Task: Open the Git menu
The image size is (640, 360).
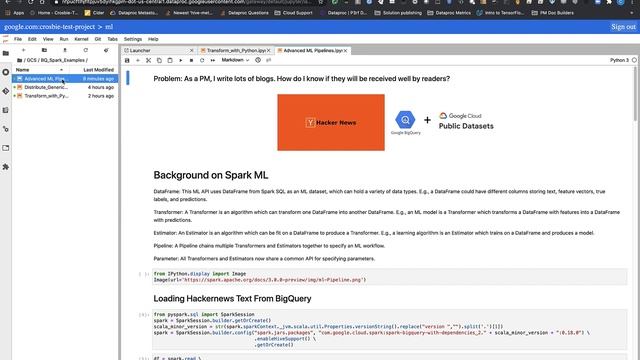Action: pyautogui.click(x=98, y=39)
